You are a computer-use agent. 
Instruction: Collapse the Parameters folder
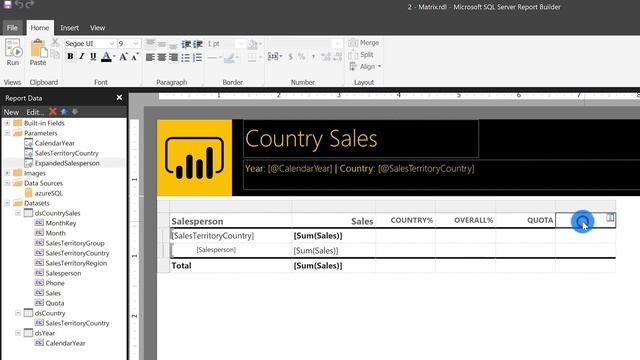7,133
